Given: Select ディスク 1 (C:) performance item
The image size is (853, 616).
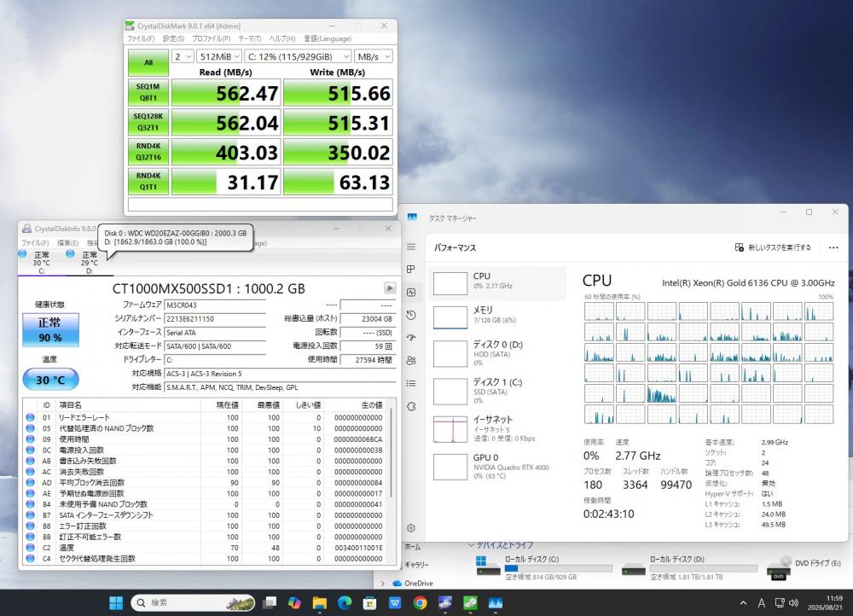Looking at the screenshot, I should click(498, 392).
